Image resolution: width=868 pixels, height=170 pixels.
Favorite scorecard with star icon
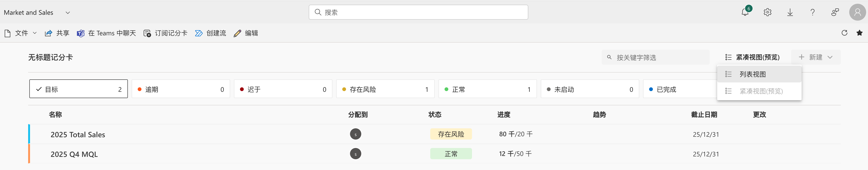(859, 33)
